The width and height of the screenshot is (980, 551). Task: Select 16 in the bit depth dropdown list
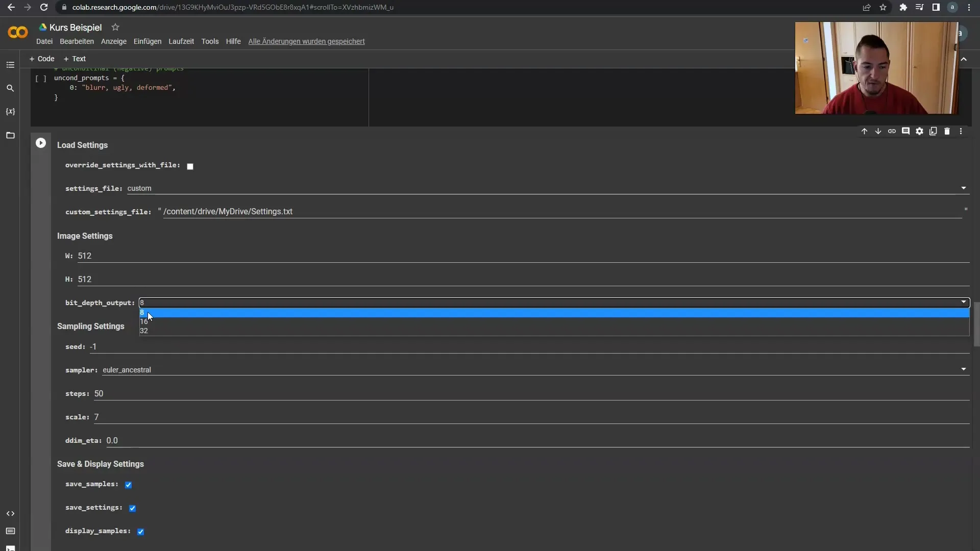[x=144, y=322]
